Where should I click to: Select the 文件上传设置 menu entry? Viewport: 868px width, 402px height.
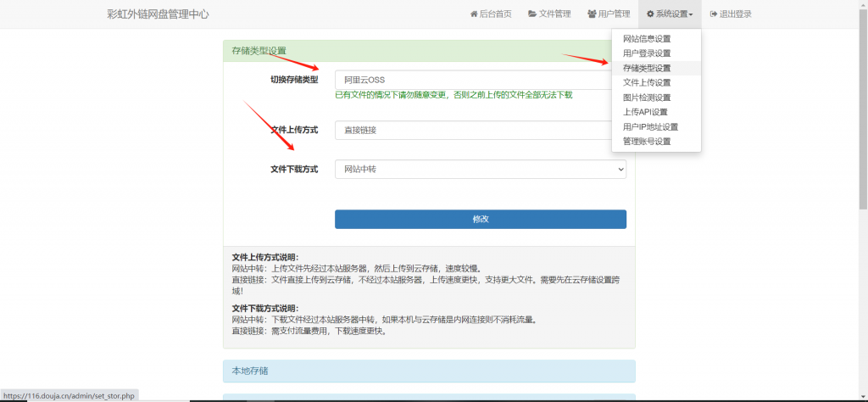(x=647, y=83)
